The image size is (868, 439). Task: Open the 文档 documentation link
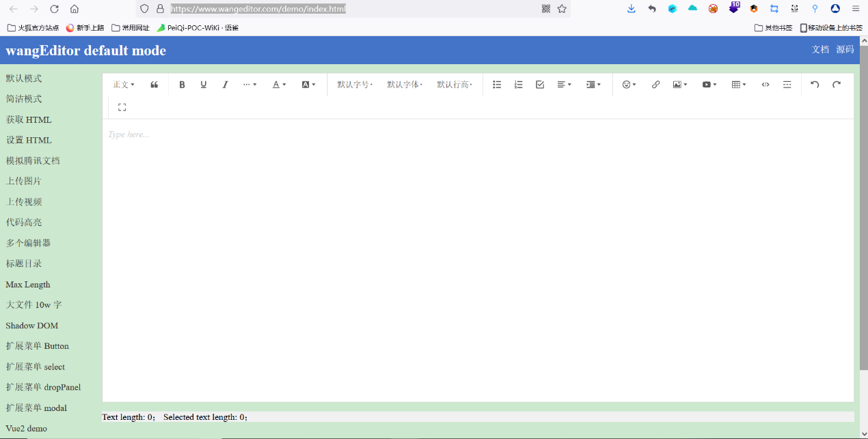(820, 50)
